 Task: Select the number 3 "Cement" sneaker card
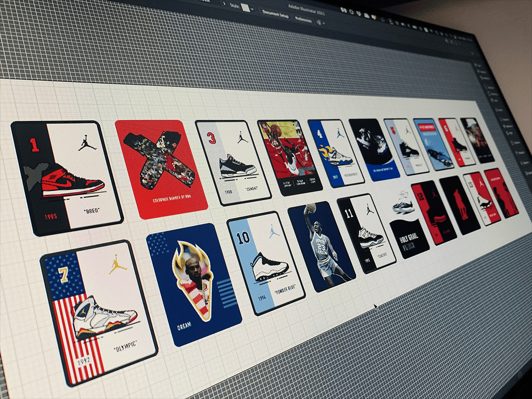pyautogui.click(x=233, y=163)
